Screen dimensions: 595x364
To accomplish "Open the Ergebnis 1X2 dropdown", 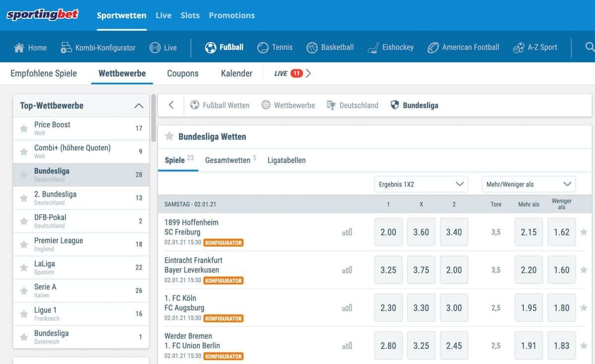I will pos(420,184).
